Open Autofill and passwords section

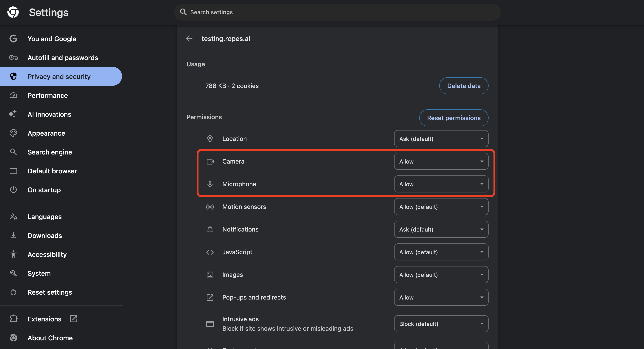pos(61,57)
